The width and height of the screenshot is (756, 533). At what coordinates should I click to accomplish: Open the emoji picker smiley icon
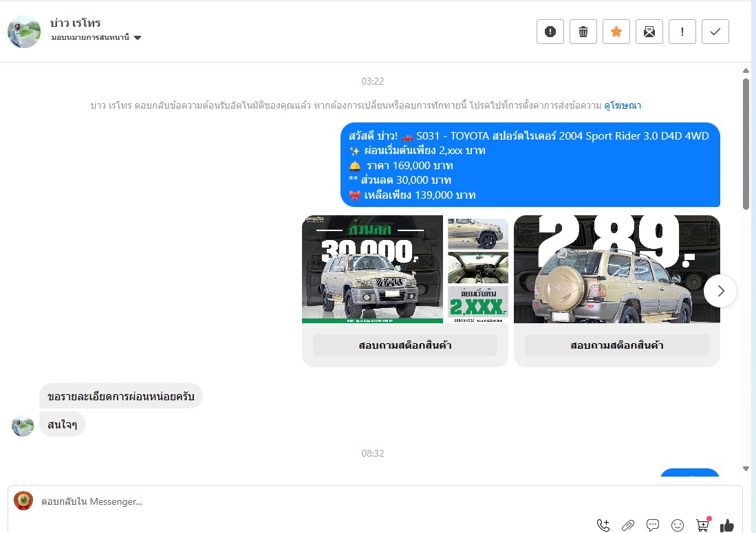pos(678,525)
